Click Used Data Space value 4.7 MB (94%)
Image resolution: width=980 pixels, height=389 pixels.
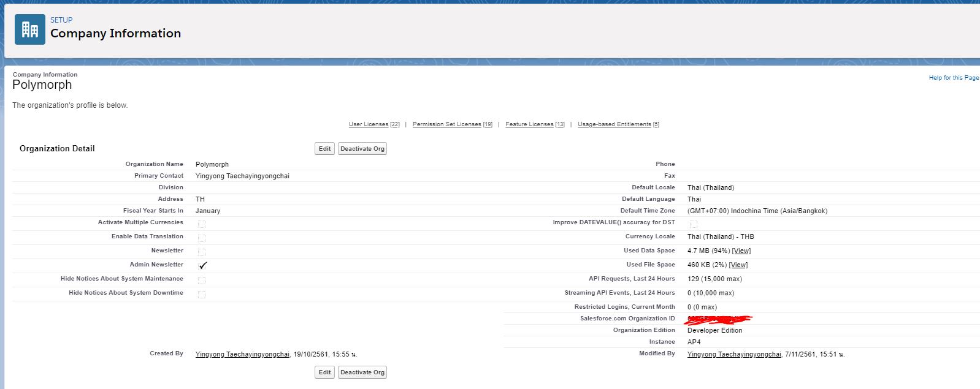pos(708,251)
